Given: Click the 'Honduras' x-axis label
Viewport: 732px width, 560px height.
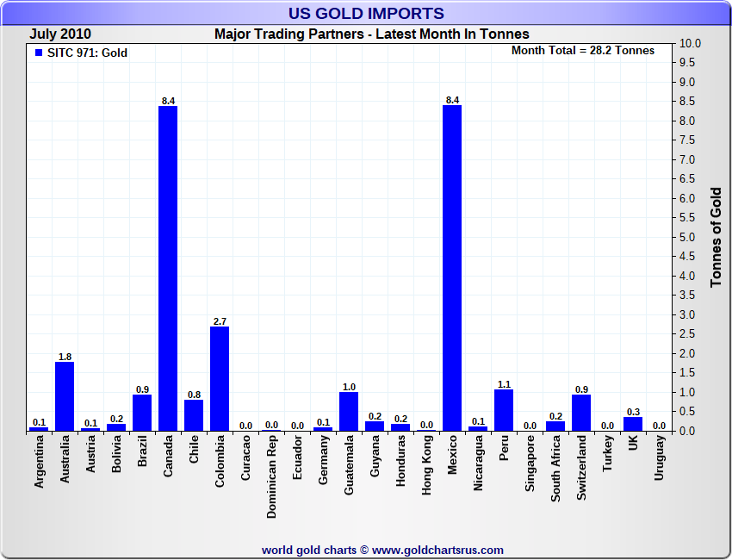Looking at the screenshot, I should pyautogui.click(x=401, y=461).
